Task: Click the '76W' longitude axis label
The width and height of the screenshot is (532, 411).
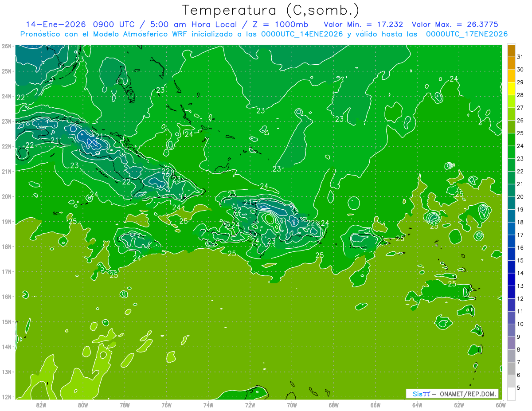Action: pyautogui.click(x=167, y=405)
